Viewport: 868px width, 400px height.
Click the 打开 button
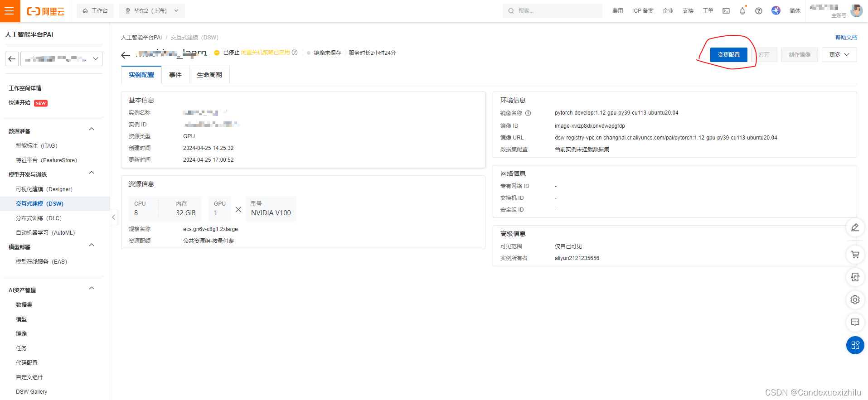pyautogui.click(x=764, y=55)
